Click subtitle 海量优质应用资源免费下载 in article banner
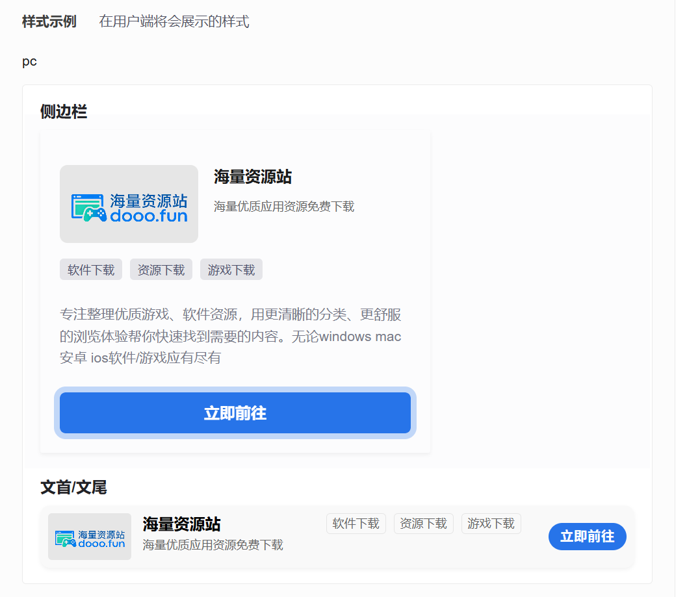 pos(213,545)
